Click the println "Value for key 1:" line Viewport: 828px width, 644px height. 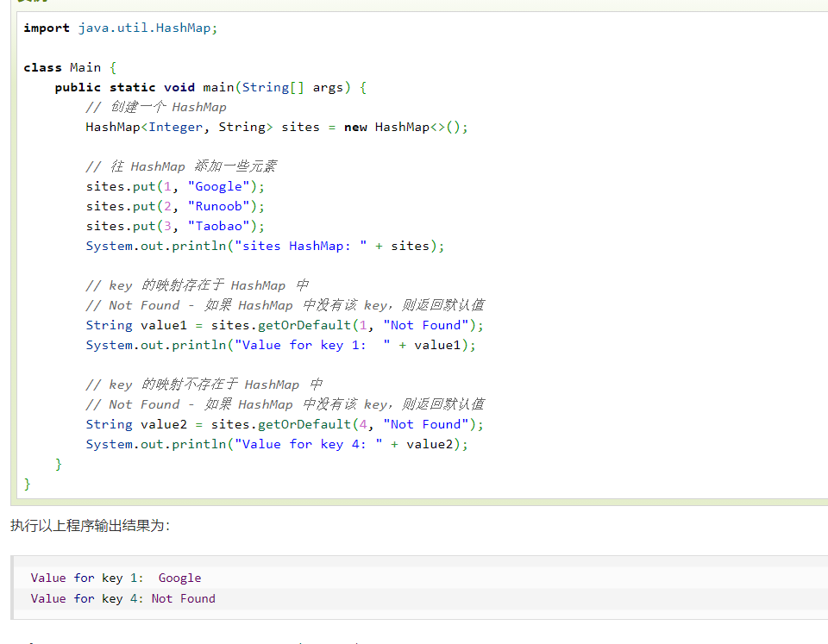click(281, 345)
